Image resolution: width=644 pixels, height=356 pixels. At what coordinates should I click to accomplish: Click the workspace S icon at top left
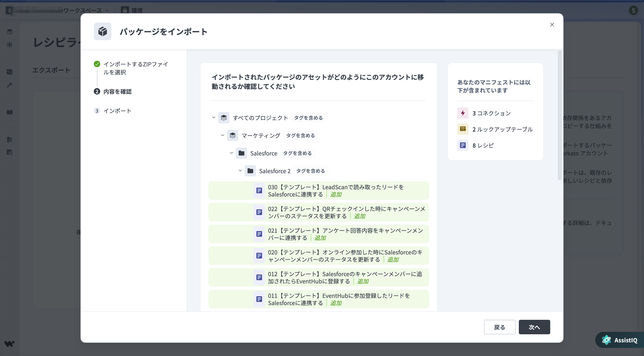tap(9, 10)
